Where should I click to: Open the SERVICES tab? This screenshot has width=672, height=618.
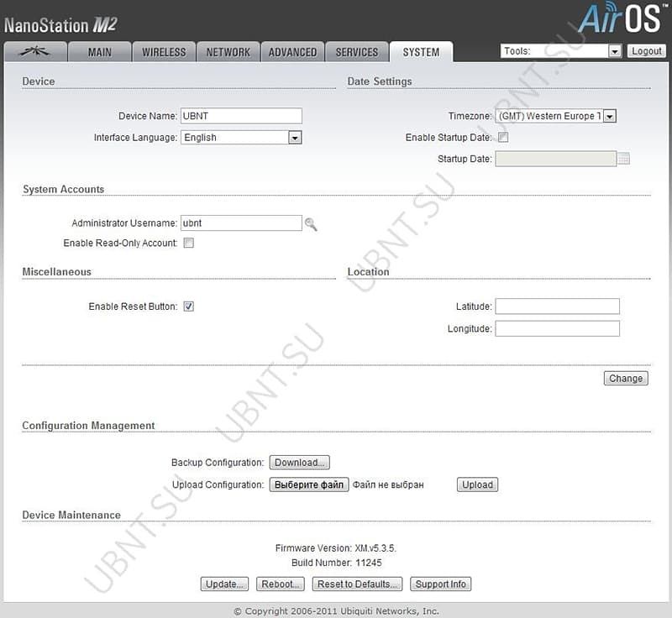[356, 52]
